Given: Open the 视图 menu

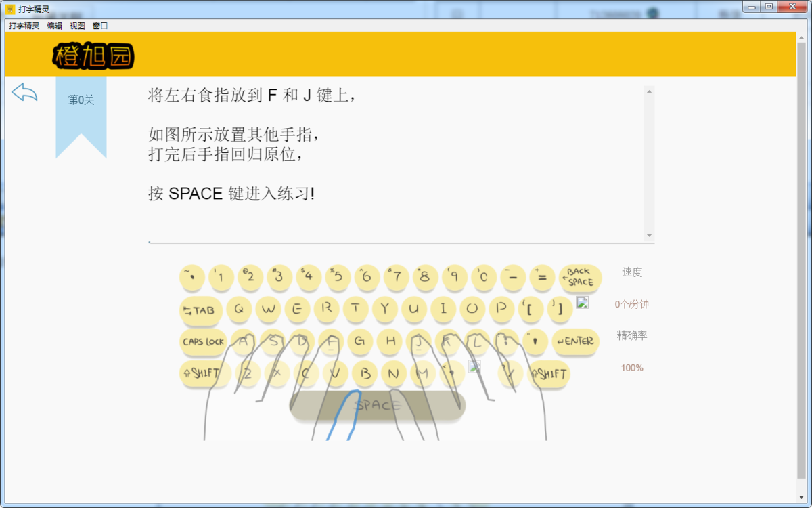Looking at the screenshot, I should click(x=76, y=25).
